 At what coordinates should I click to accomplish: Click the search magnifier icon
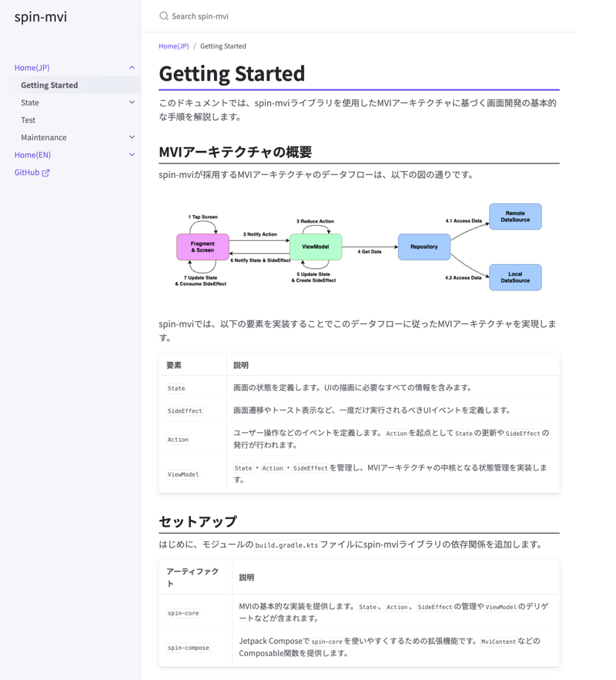point(163,16)
